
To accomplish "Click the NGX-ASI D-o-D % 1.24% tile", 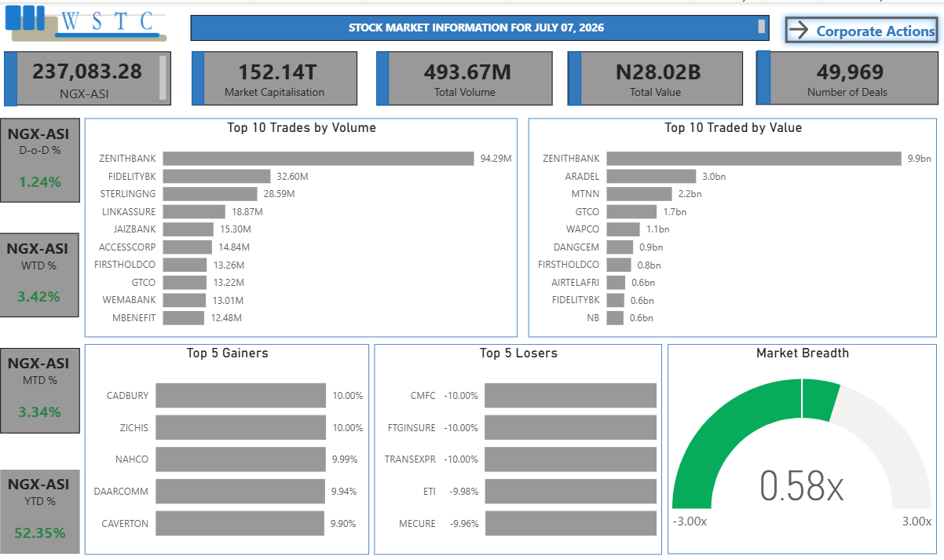I will point(40,160).
